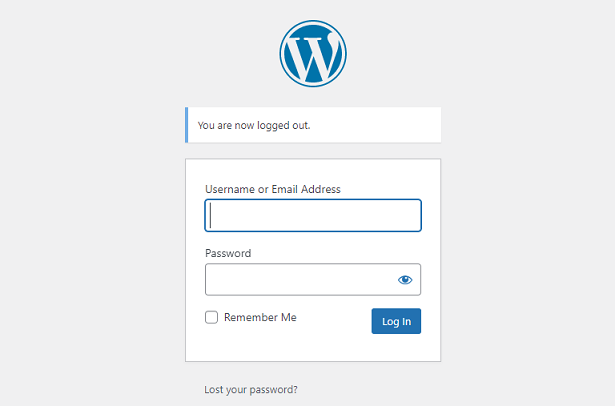Image resolution: width=615 pixels, height=406 pixels.
Task: Place the cursor in the username box
Action: [x=313, y=215]
